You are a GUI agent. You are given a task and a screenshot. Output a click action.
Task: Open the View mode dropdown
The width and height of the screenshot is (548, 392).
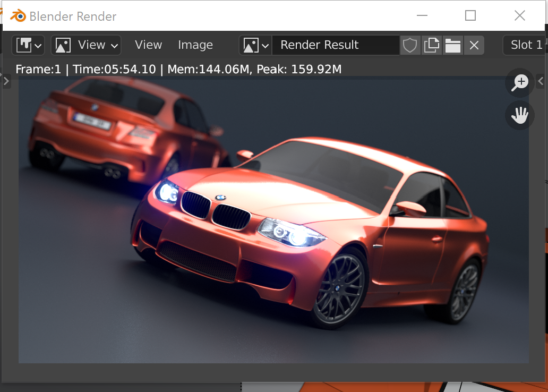[86, 45]
